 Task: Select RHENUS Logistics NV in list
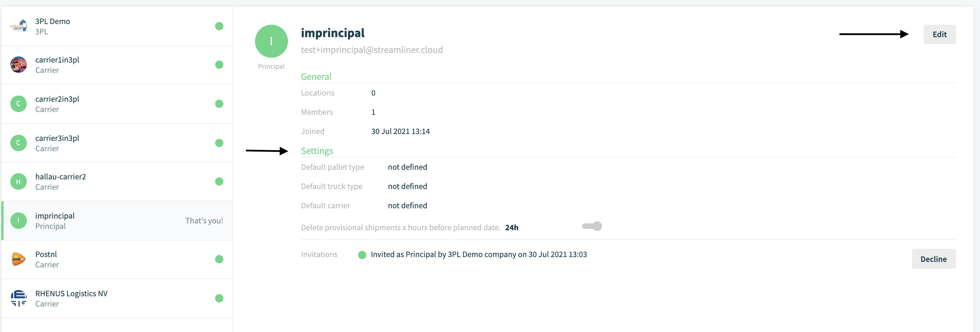pyautogui.click(x=117, y=299)
